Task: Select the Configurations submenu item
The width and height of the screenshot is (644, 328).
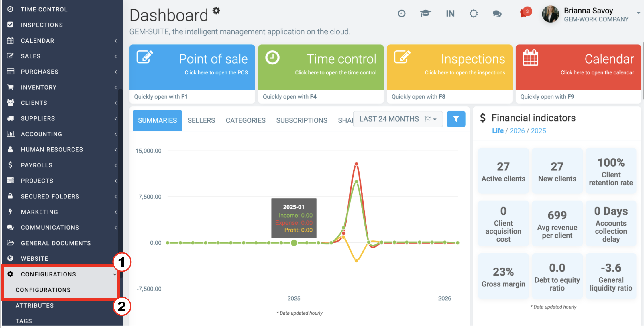Action: pos(43,290)
